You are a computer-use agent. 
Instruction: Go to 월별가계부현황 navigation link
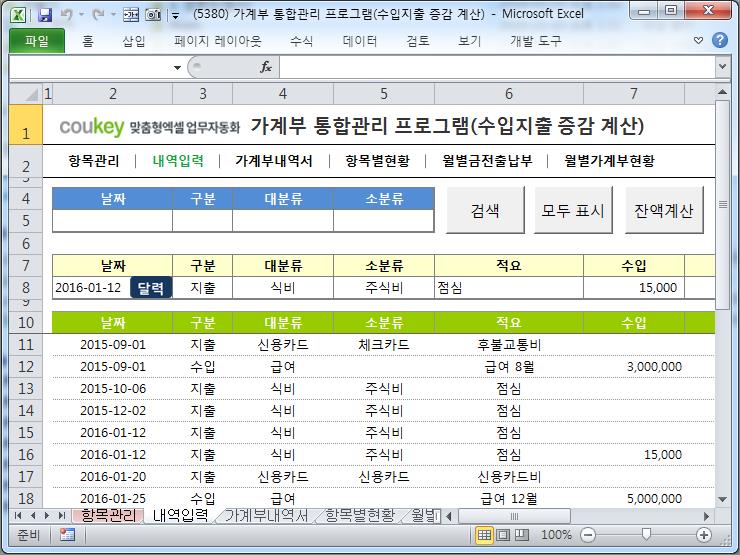click(609, 161)
